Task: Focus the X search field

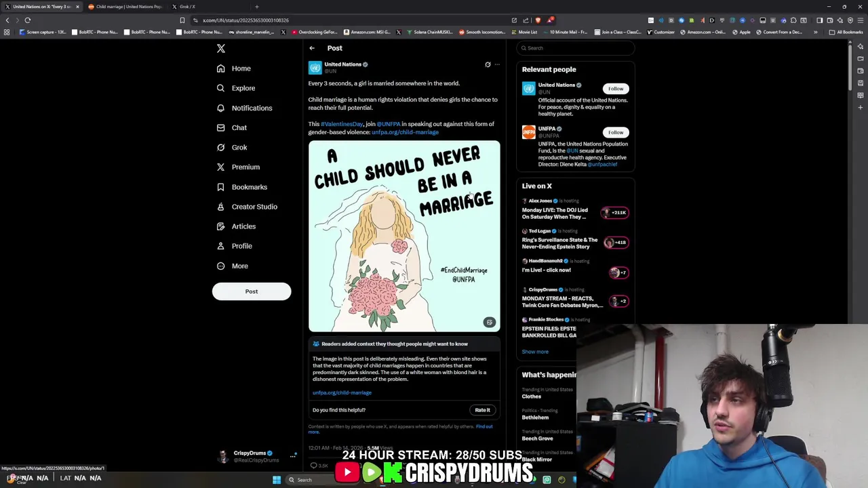Action: pyautogui.click(x=576, y=48)
